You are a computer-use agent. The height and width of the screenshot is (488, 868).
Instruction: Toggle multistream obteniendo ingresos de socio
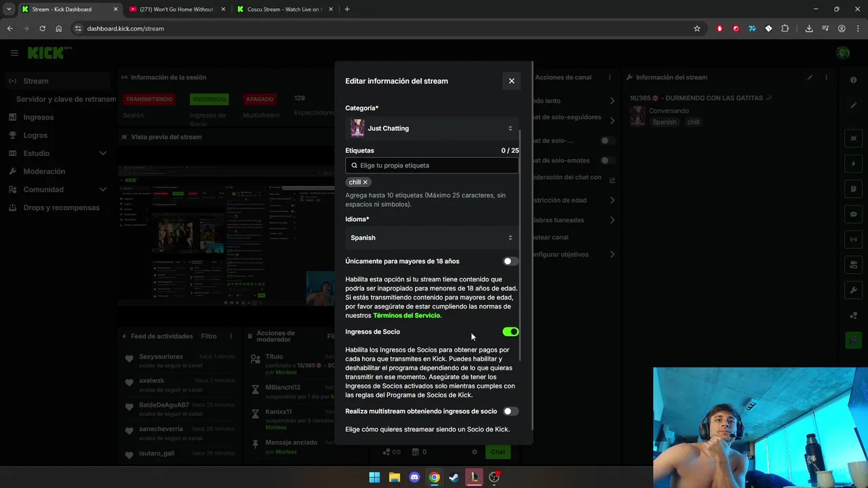pos(511,411)
